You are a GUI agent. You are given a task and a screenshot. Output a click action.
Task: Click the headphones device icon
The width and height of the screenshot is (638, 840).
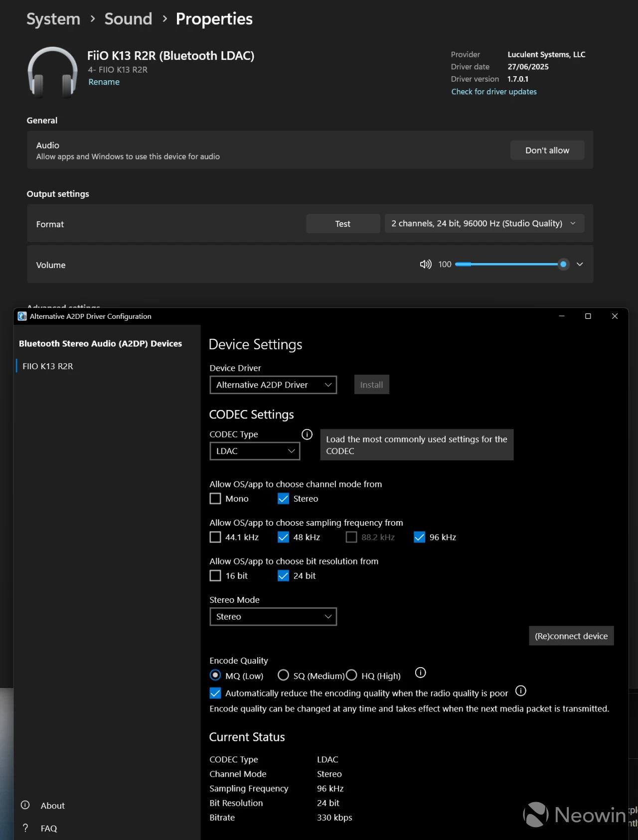52,71
